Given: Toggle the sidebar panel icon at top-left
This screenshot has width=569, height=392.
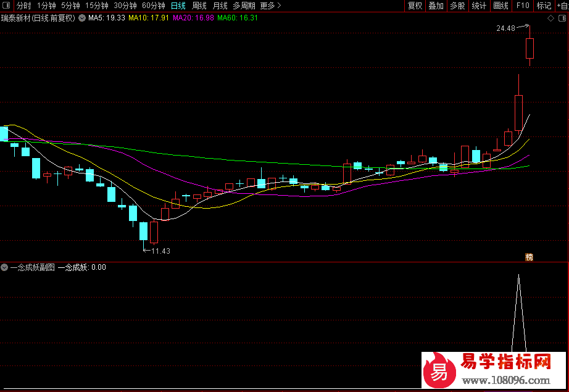Looking at the screenshot, I should [x=6, y=6].
